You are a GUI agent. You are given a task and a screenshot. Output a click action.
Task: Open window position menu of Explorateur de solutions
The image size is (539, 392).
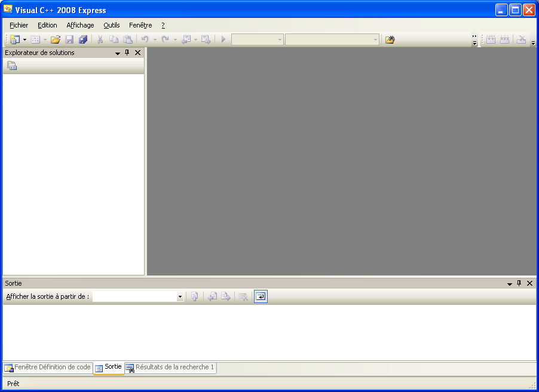118,53
